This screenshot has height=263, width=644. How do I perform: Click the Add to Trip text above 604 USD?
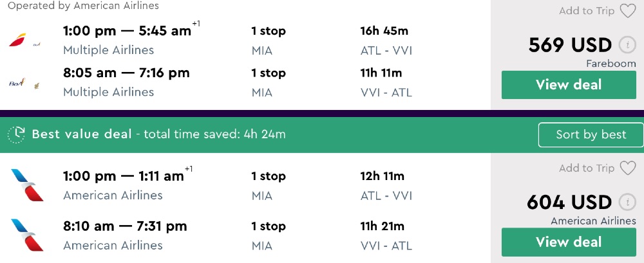pyautogui.click(x=587, y=168)
